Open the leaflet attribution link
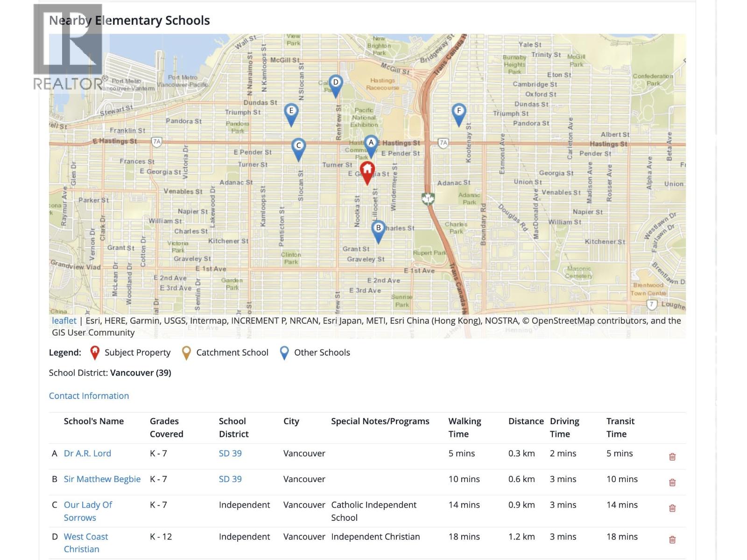Viewport: 747px width, 560px height. point(64,321)
